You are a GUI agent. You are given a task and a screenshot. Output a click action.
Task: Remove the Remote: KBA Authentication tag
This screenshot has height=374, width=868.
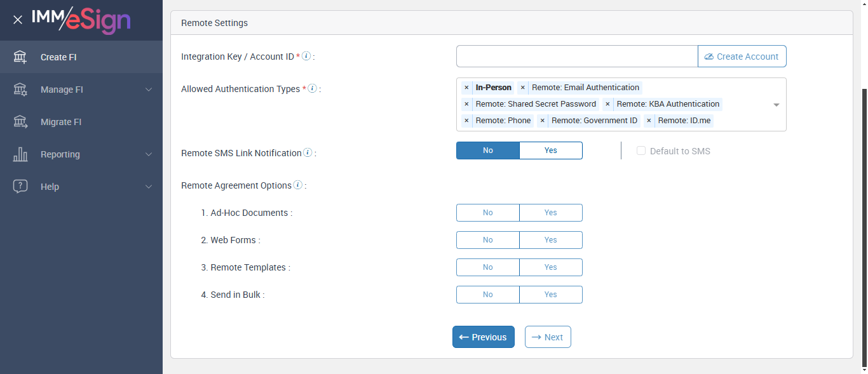(x=607, y=104)
